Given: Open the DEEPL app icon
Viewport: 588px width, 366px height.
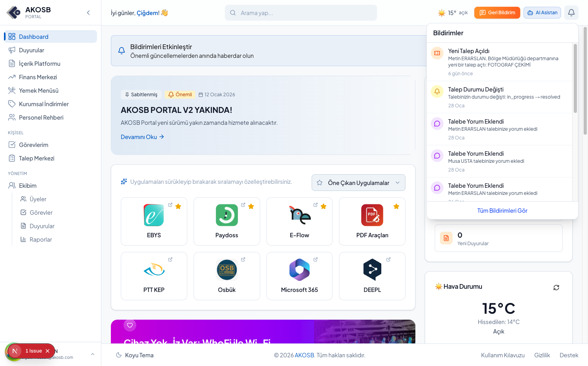Looking at the screenshot, I should coord(372,270).
